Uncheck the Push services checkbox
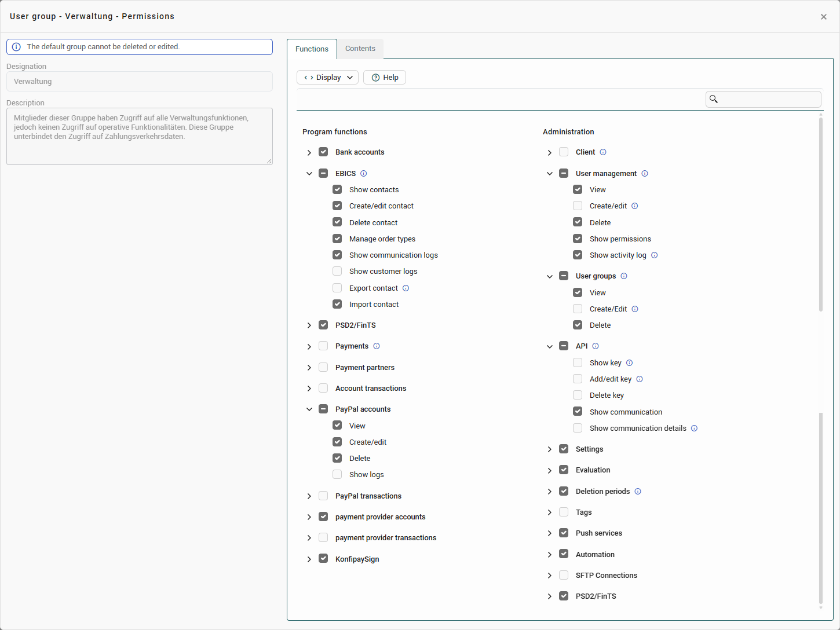This screenshot has height=630, width=840. (564, 533)
